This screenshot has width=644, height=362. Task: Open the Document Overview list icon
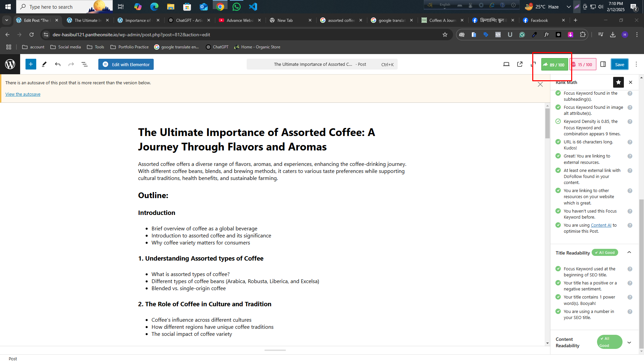coord(85,64)
